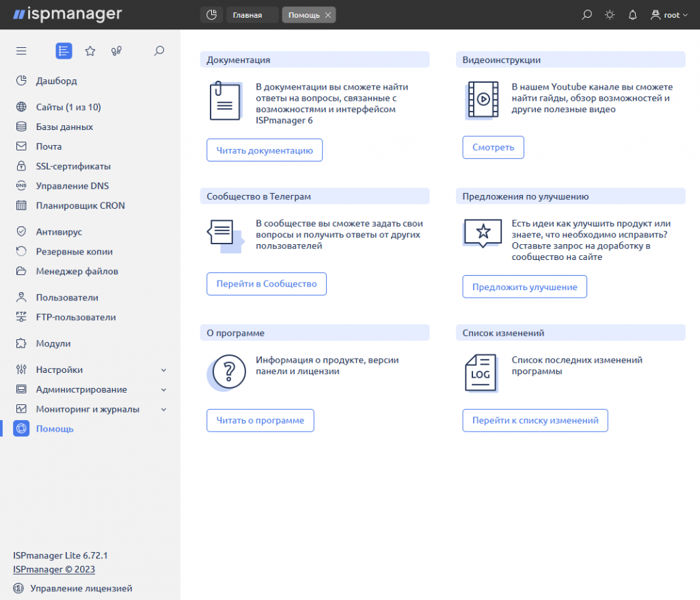Open the tree-like icon beside the star
Image resolution: width=700 pixels, height=600 pixels.
click(x=116, y=51)
